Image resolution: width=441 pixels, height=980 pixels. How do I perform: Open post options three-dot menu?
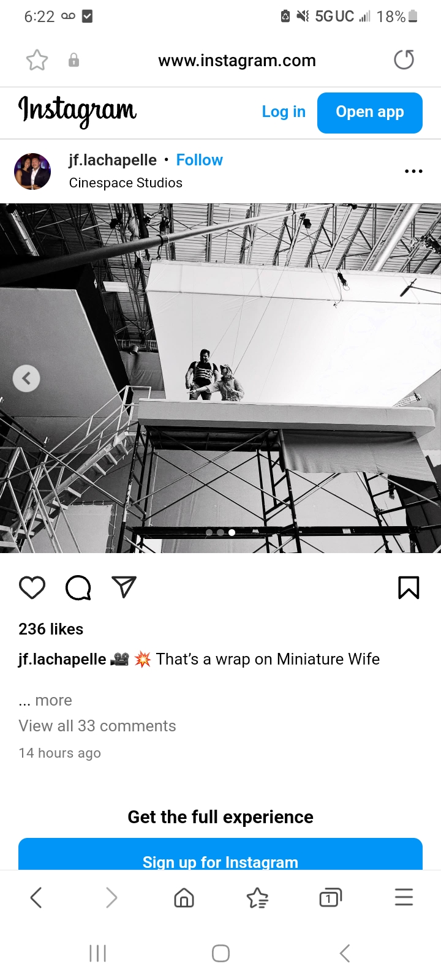(413, 171)
